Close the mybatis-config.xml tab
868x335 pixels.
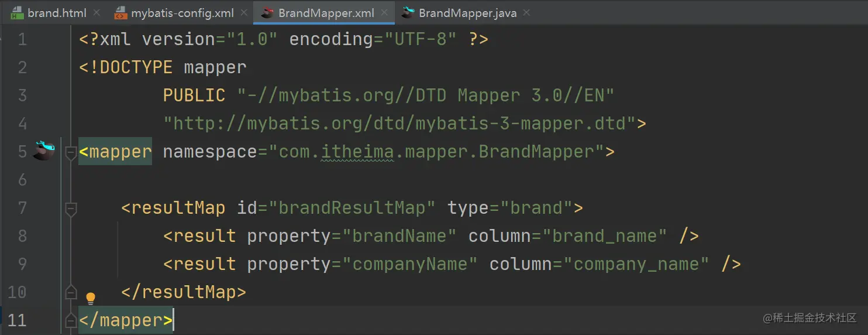coord(243,12)
